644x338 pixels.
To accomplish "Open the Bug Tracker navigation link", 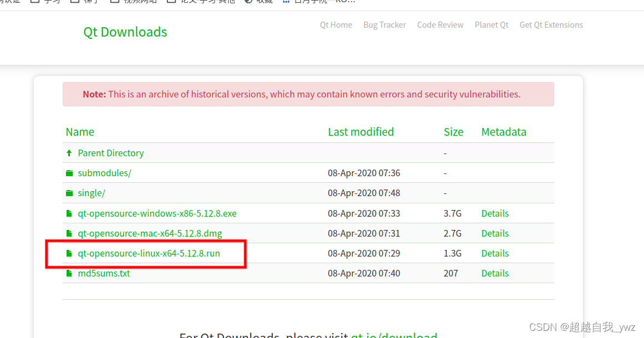I will [384, 25].
